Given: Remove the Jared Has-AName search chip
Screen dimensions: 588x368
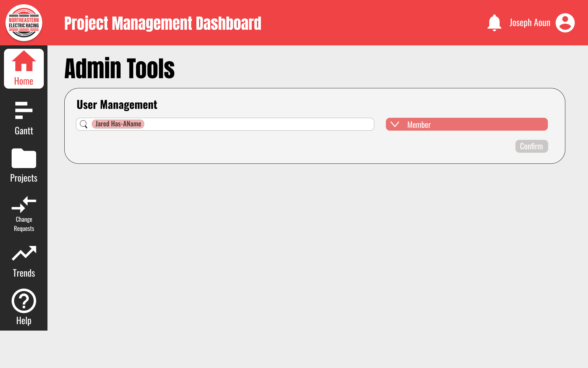Looking at the screenshot, I should pos(118,124).
